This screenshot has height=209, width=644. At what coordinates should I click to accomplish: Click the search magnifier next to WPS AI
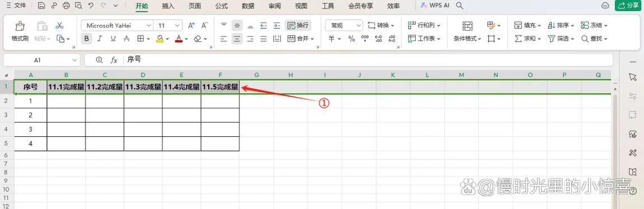(460, 6)
